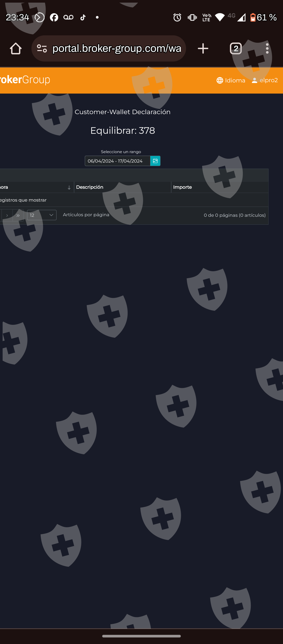Click the Descripción column header

tap(90, 187)
